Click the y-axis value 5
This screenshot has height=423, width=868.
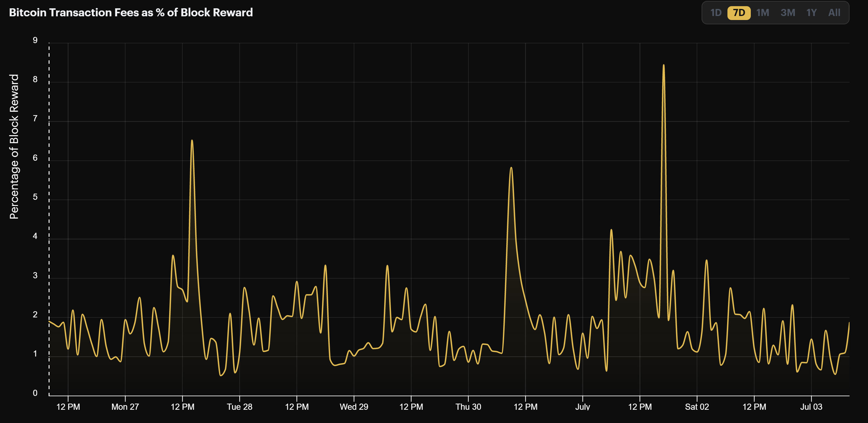click(x=35, y=197)
